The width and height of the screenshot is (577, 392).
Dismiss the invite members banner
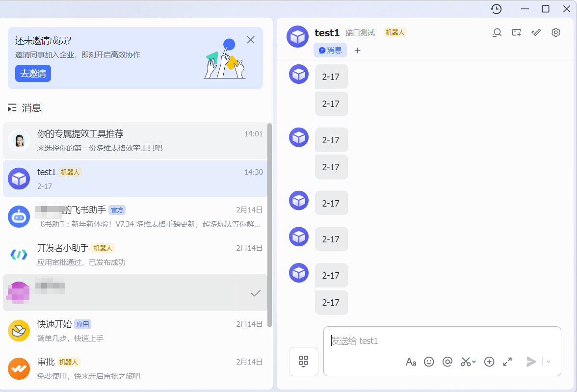point(251,40)
